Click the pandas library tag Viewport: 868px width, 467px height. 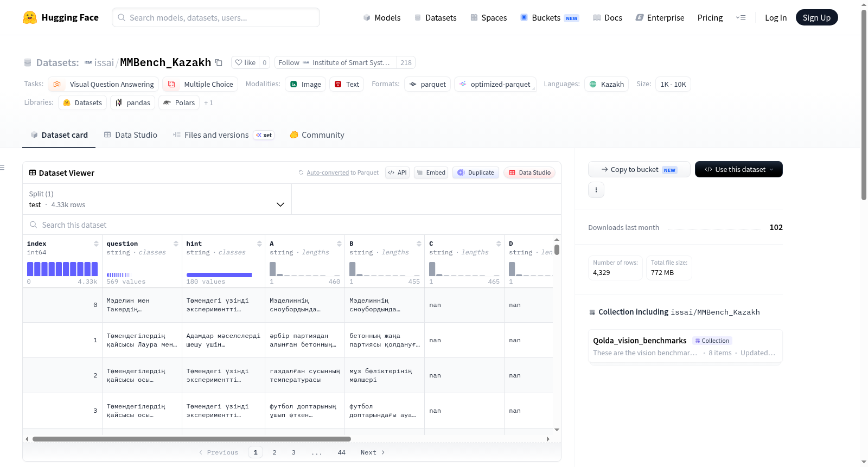click(133, 103)
